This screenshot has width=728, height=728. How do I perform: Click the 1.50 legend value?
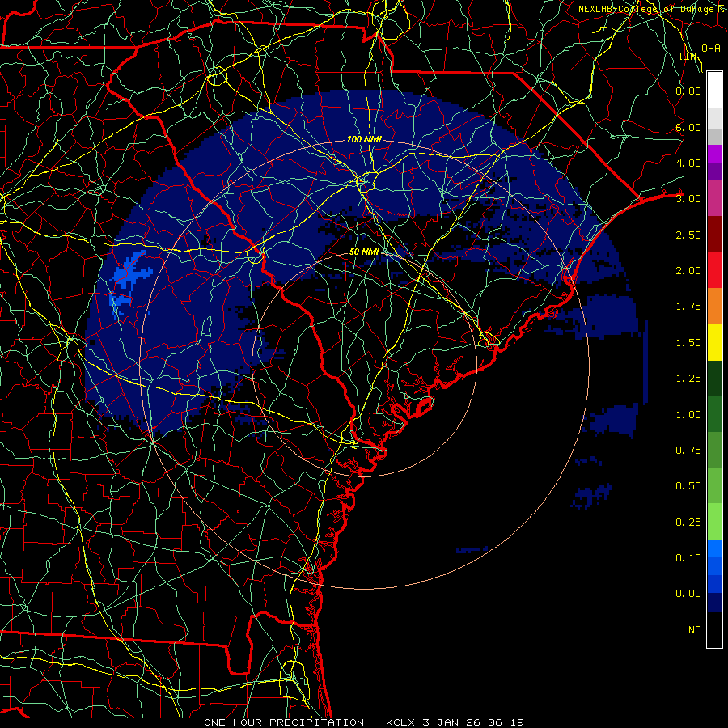click(x=688, y=343)
